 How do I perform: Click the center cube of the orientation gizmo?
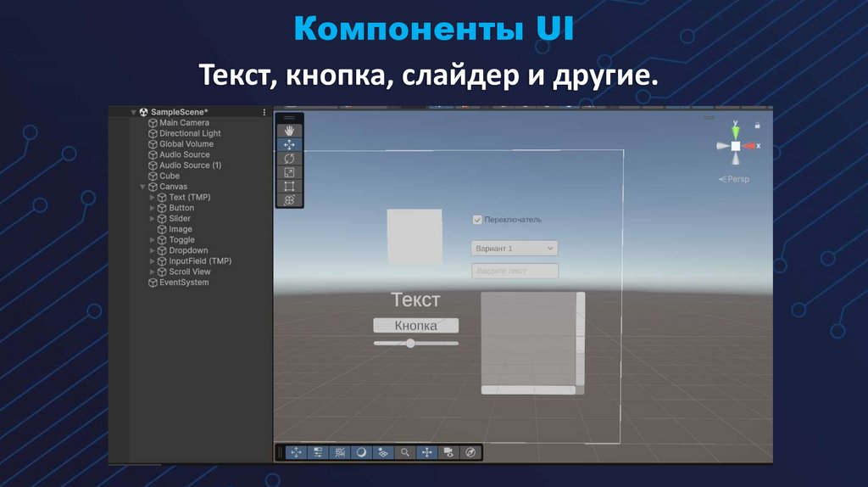[x=735, y=146]
